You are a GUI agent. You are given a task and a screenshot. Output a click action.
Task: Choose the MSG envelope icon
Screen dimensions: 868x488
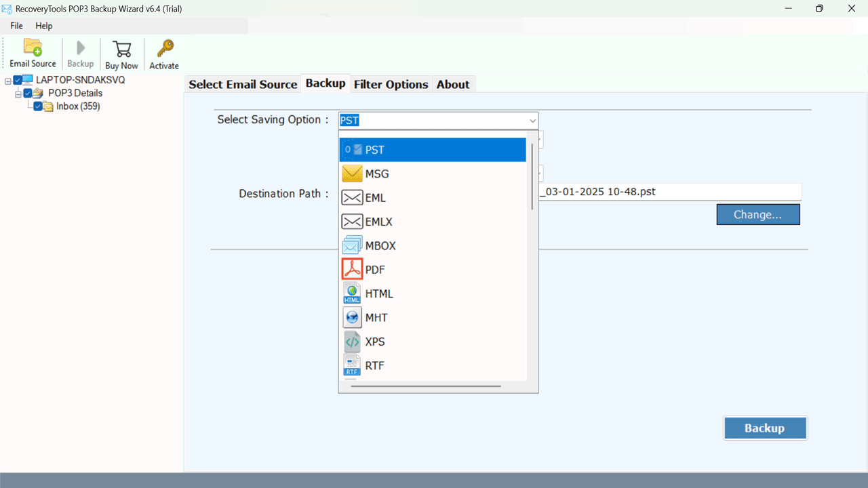[353, 174]
